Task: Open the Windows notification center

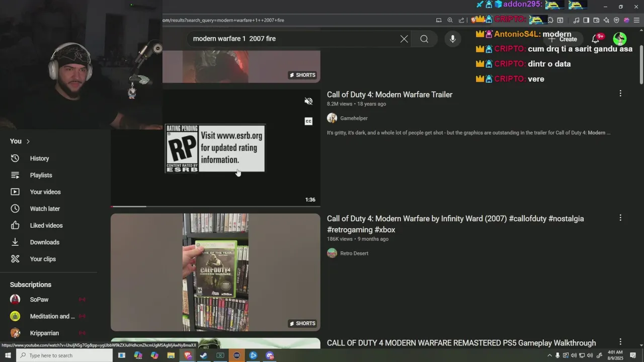Action: 633,355
